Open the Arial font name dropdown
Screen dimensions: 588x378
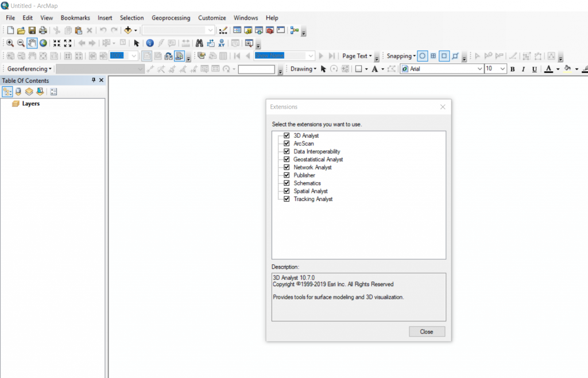coord(479,69)
